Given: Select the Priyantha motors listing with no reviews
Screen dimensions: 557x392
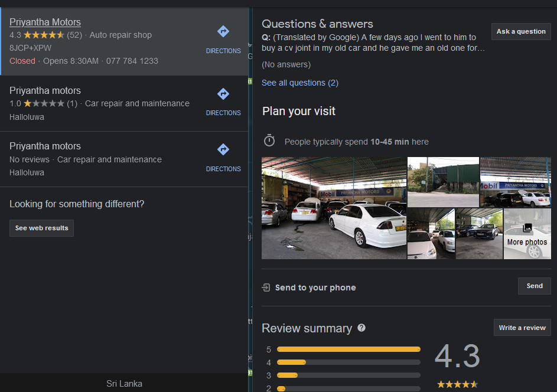Looking at the screenshot, I should coord(124,159).
